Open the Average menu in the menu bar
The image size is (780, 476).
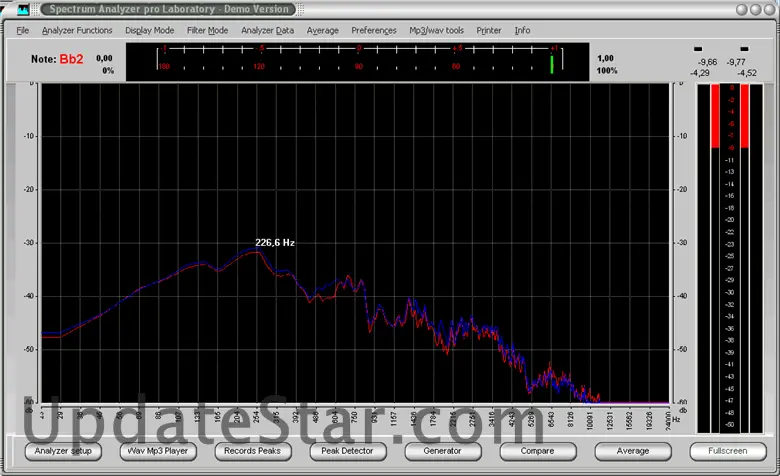tap(322, 31)
